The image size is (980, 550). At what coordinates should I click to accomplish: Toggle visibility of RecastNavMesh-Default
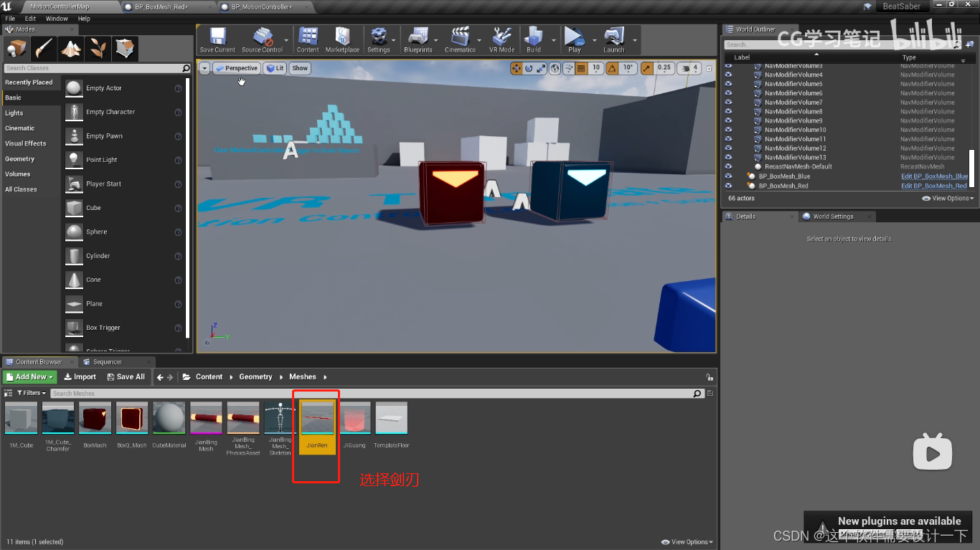pos(728,166)
